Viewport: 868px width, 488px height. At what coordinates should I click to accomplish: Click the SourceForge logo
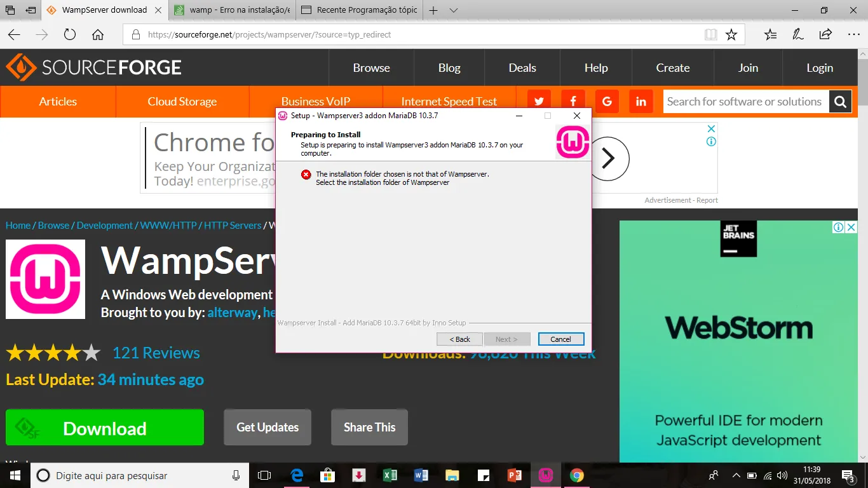(94, 67)
